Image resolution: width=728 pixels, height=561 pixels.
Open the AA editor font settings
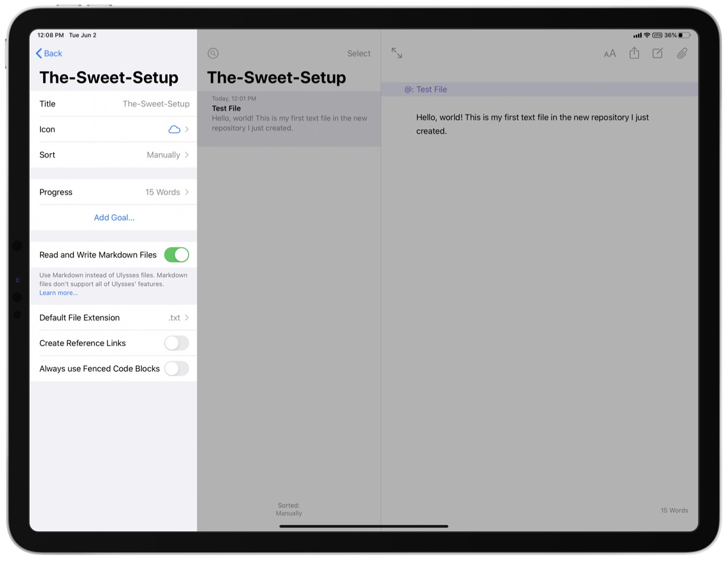(610, 53)
